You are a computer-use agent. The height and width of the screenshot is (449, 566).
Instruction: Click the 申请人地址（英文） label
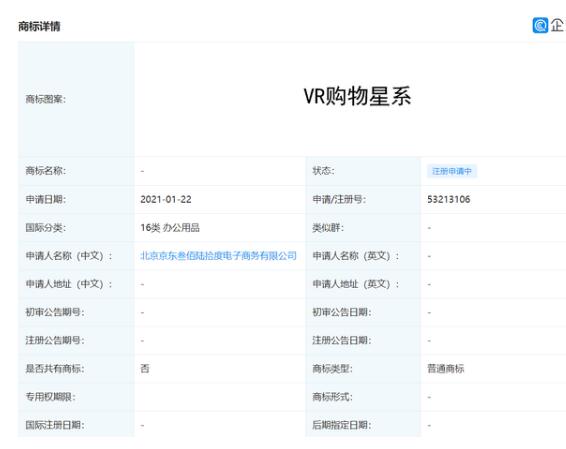(x=356, y=284)
